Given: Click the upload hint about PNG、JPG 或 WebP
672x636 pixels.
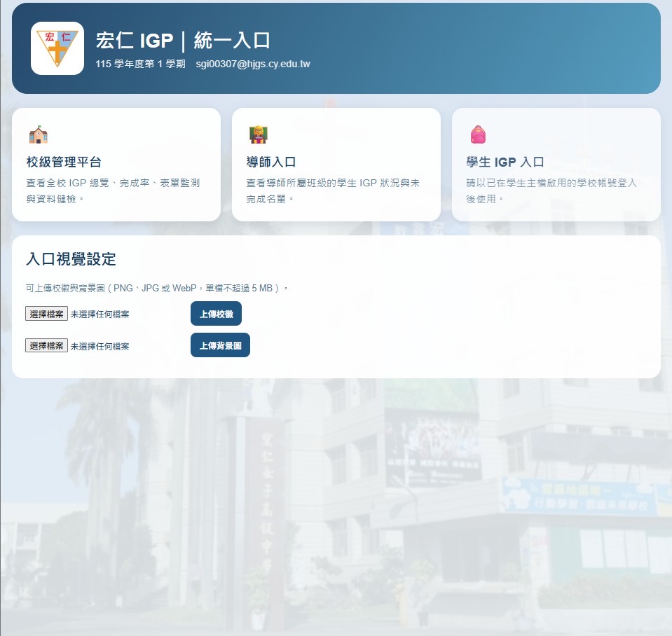Looking at the screenshot, I should tap(157, 289).
